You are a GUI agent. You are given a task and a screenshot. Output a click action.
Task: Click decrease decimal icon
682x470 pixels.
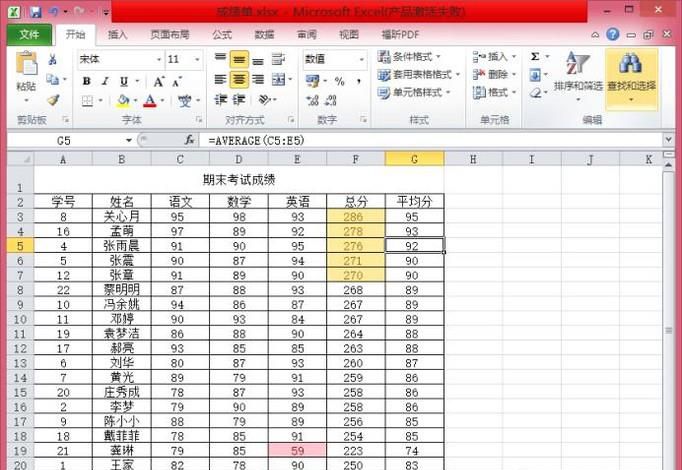pos(331,101)
